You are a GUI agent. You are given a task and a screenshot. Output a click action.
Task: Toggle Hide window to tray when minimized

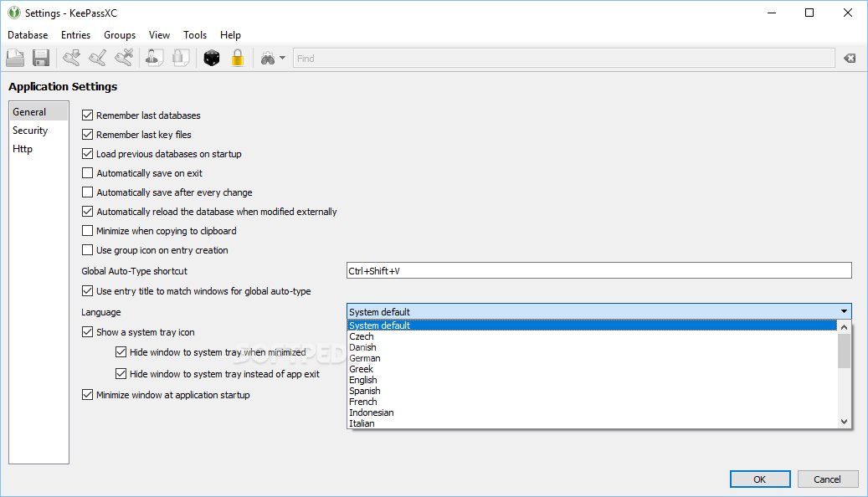click(121, 352)
